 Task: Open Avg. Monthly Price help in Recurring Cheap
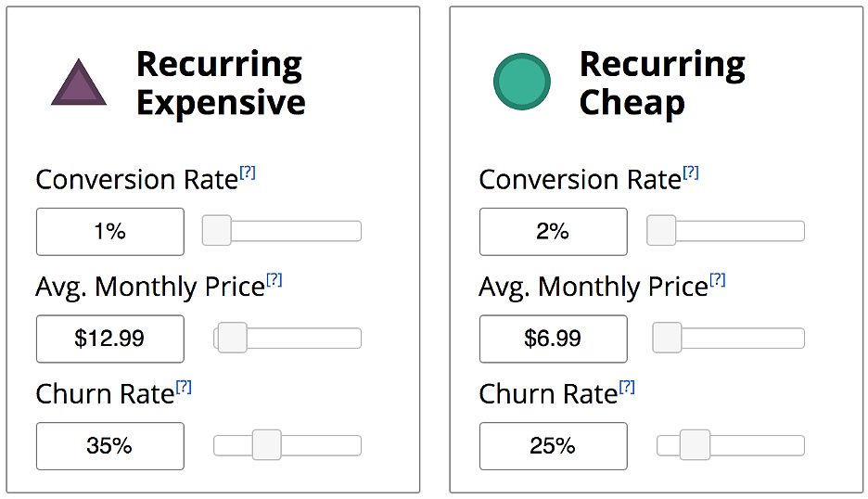coord(718,280)
